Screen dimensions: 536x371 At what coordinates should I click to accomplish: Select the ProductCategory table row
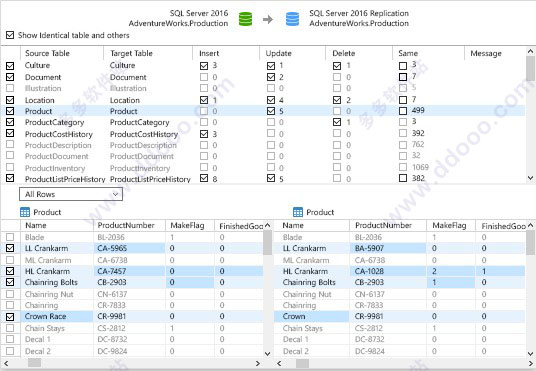[x=263, y=122]
